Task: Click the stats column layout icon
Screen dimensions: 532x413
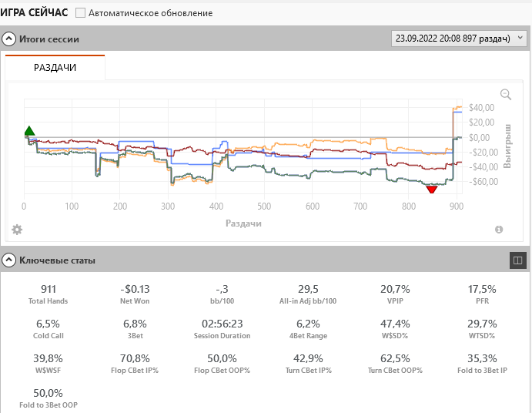Action: (x=517, y=261)
